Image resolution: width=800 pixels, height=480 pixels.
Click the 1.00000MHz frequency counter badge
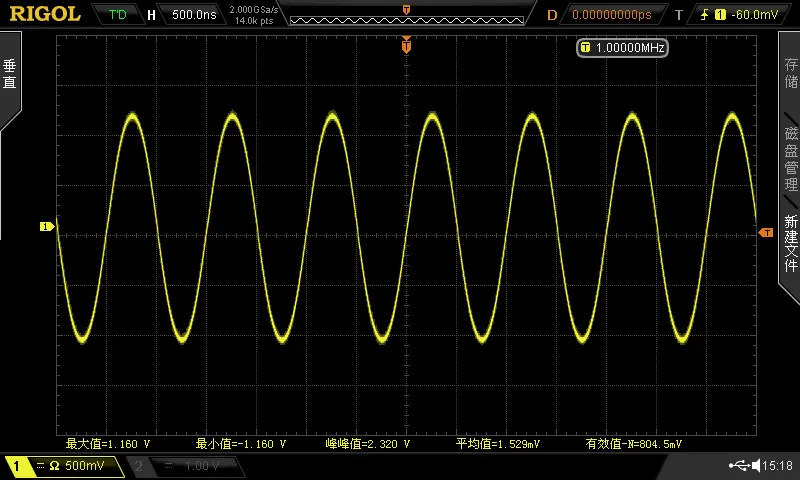tap(622, 48)
